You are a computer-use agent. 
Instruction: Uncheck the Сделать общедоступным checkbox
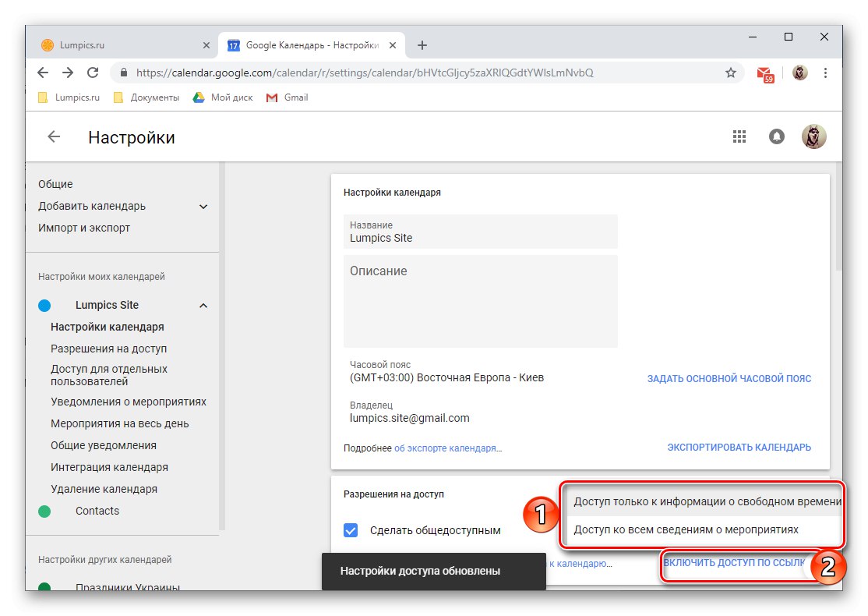coord(351,529)
